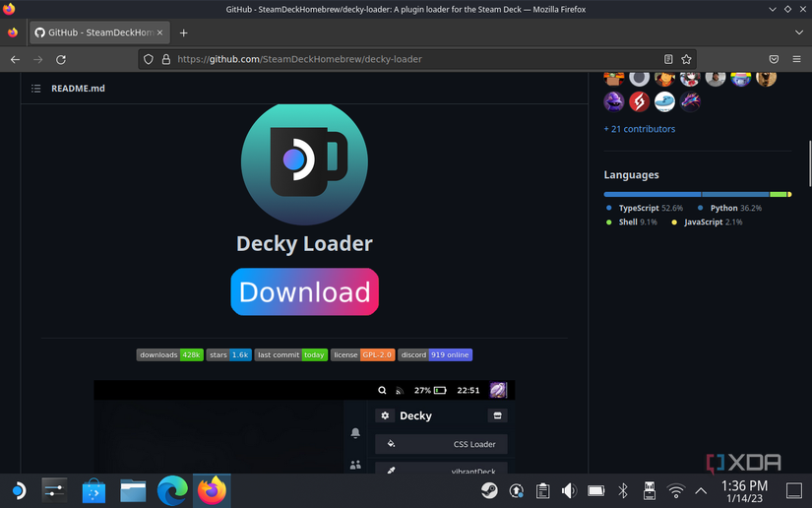
Task: Toggle the Bluetooth tray icon
Action: coord(622,490)
